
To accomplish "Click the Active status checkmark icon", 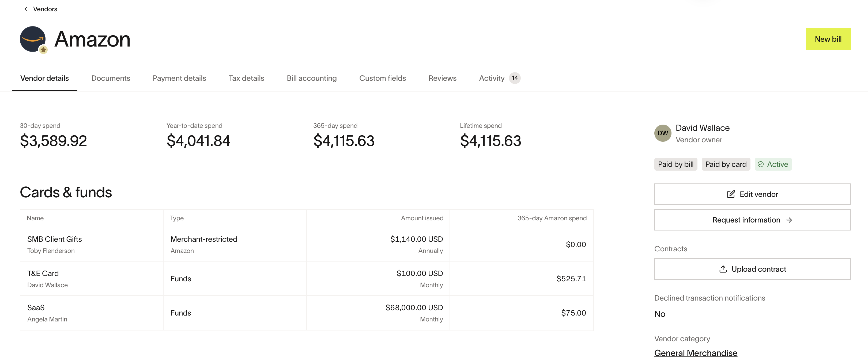I will click(761, 164).
